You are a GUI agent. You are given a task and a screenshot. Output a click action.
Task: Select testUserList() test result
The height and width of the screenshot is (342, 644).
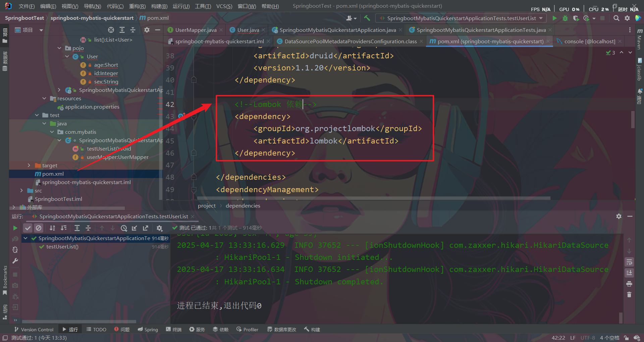pyautogui.click(x=62, y=247)
